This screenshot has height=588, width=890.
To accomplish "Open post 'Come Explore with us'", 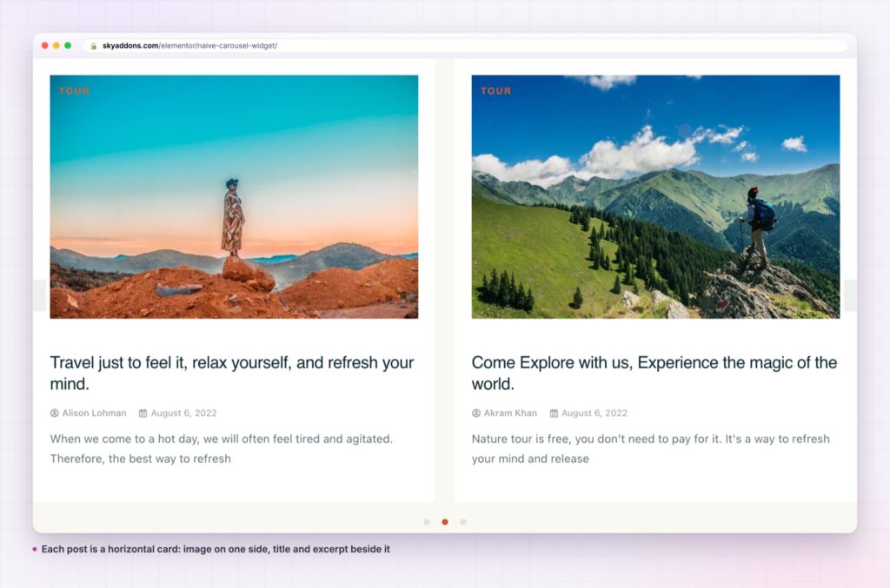I will coord(654,373).
